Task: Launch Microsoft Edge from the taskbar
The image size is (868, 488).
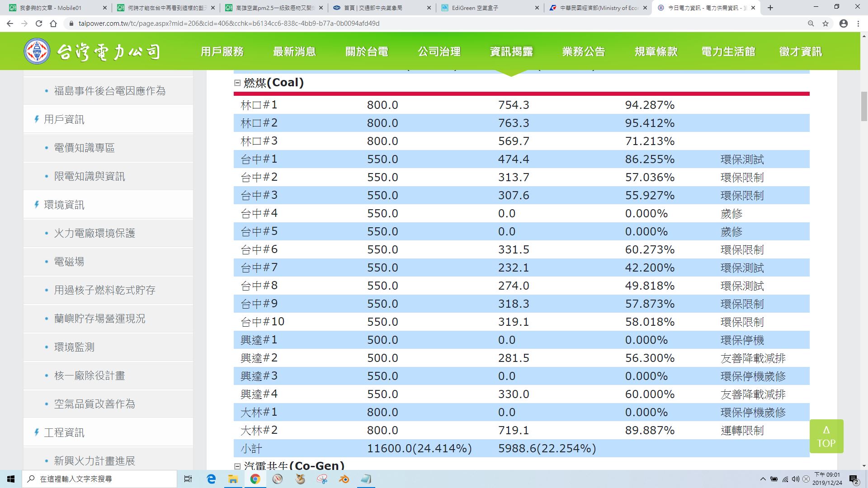Action: pyautogui.click(x=211, y=479)
